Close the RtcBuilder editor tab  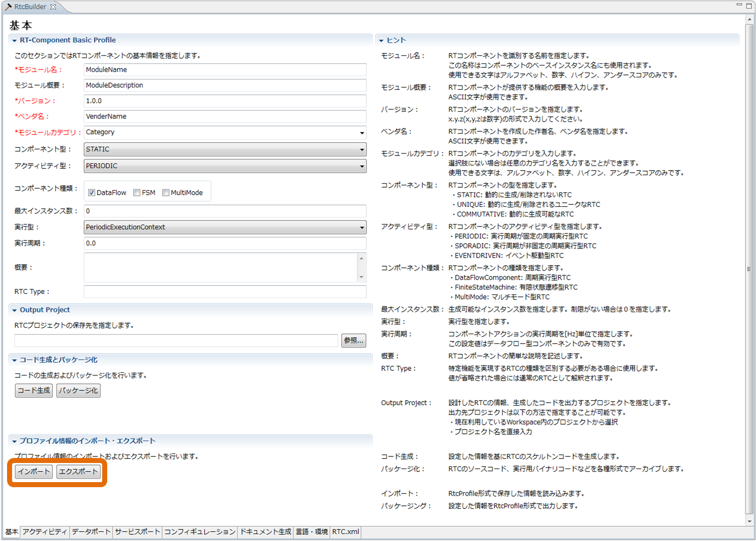click(53, 7)
